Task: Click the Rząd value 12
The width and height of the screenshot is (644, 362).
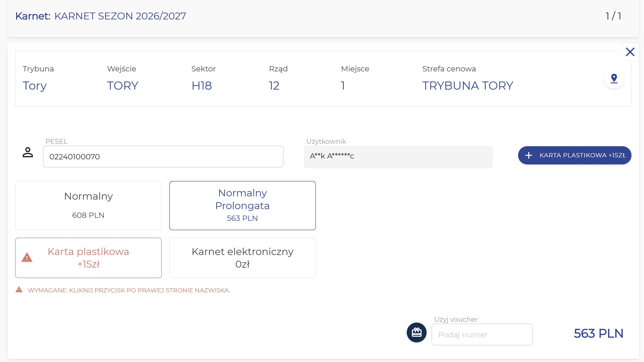Action: [274, 86]
